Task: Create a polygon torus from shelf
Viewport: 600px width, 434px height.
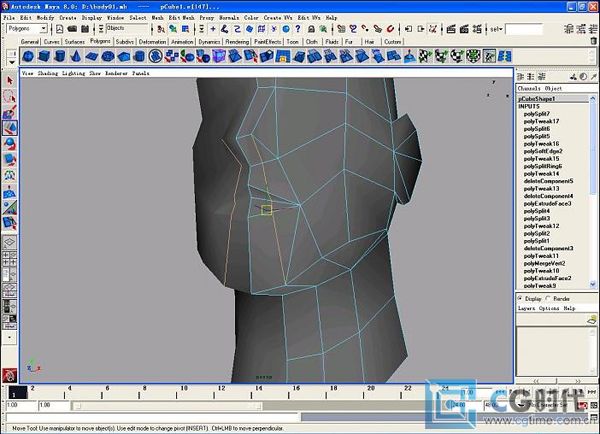Action: [x=108, y=57]
